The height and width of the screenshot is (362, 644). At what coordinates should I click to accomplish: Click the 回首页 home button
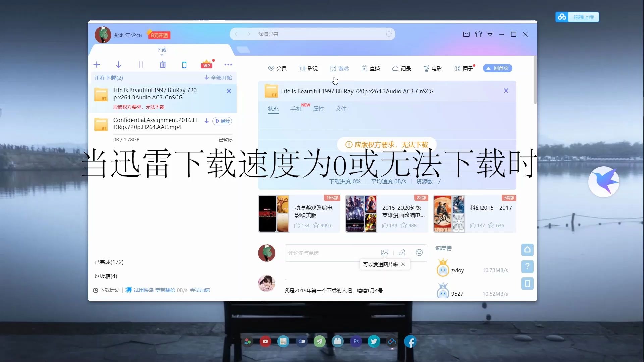click(497, 68)
